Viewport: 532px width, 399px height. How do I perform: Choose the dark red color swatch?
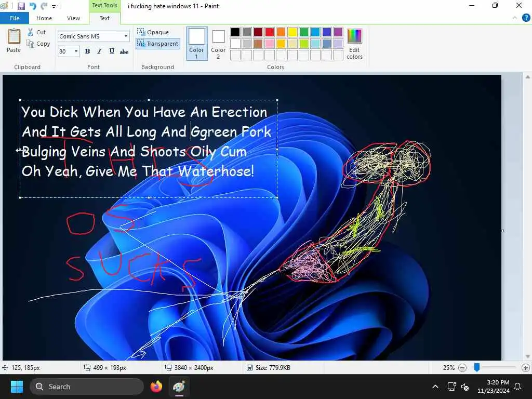258,32
